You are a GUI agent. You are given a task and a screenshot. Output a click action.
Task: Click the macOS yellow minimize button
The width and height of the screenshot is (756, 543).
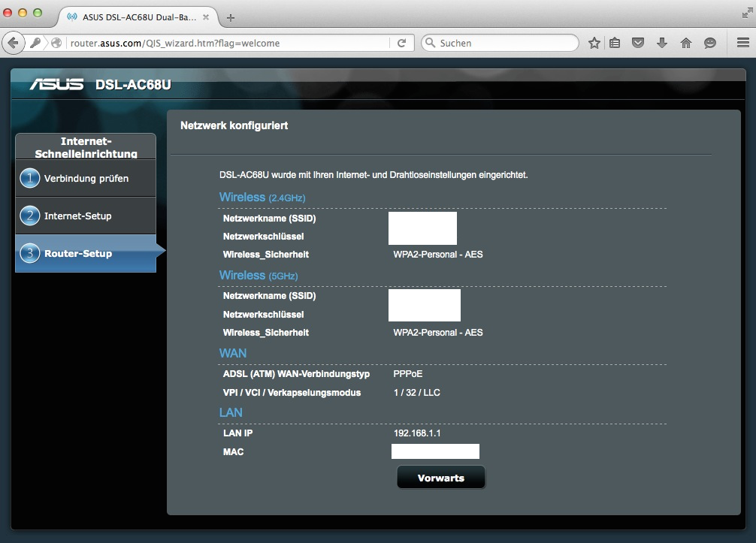coord(23,13)
